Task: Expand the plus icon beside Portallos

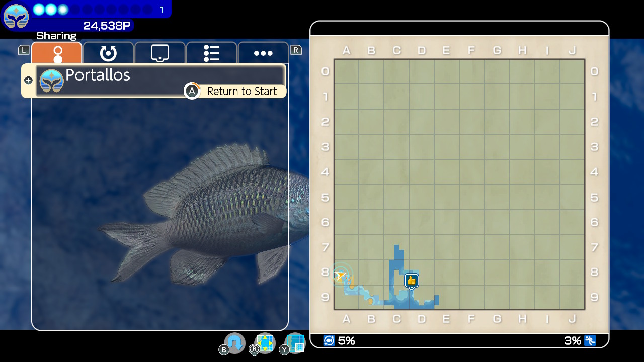Action: tap(28, 80)
